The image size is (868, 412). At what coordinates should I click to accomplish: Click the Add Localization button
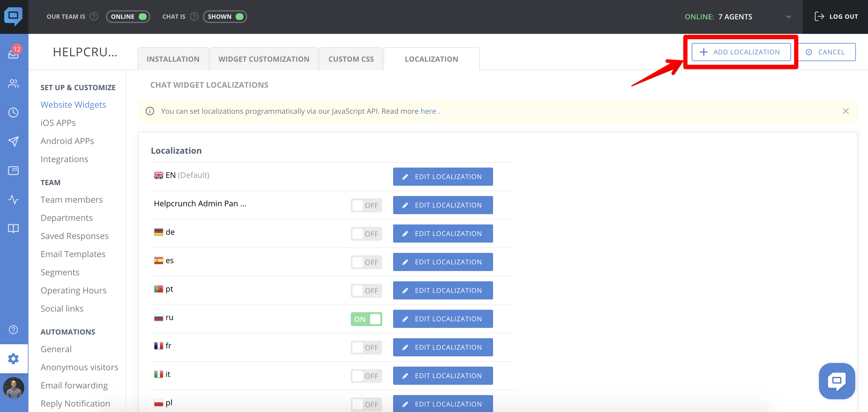click(x=741, y=52)
